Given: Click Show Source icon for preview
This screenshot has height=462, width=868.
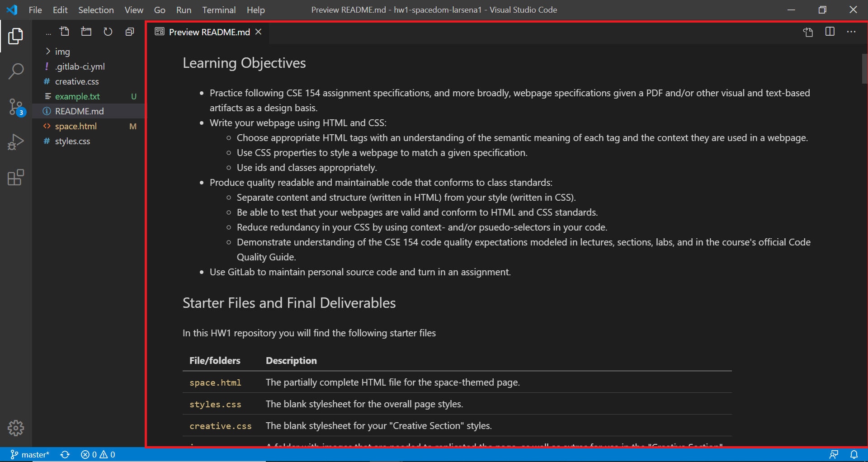Looking at the screenshot, I should pyautogui.click(x=808, y=32).
